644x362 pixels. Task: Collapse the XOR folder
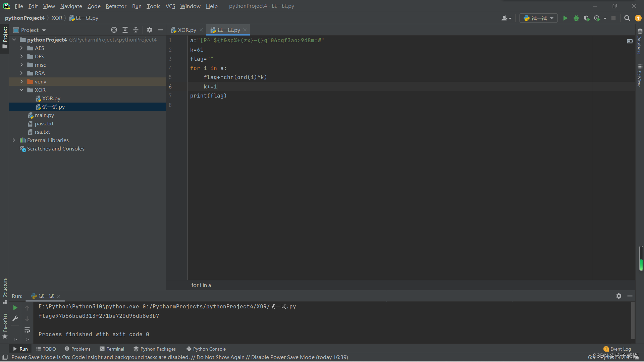pos(21,90)
